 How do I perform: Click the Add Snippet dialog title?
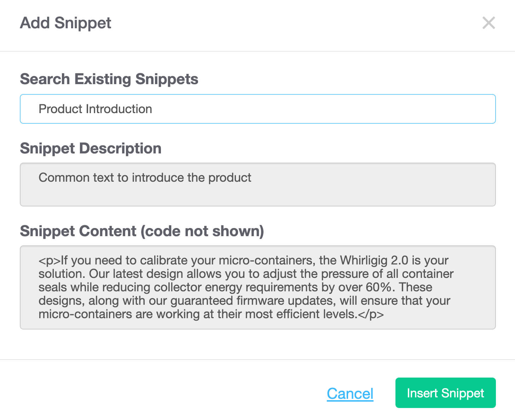(65, 23)
